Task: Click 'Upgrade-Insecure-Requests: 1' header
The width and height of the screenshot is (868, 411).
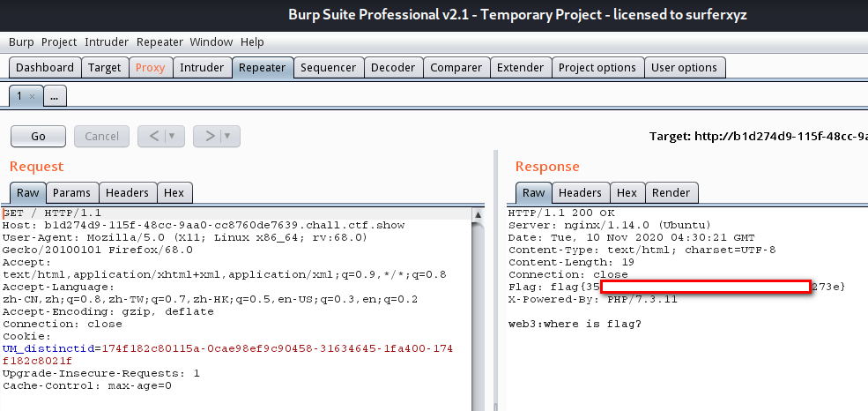Action: pyautogui.click(x=101, y=373)
